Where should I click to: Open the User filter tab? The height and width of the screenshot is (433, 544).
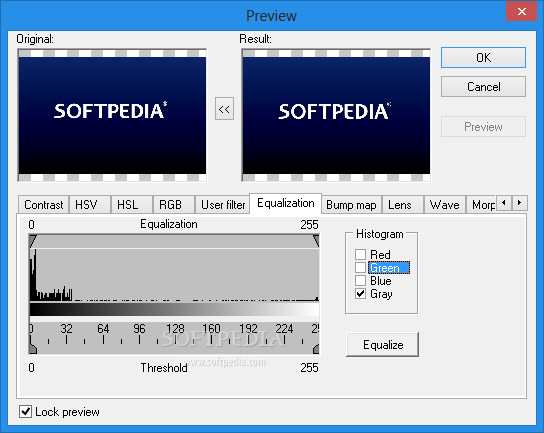[223, 205]
